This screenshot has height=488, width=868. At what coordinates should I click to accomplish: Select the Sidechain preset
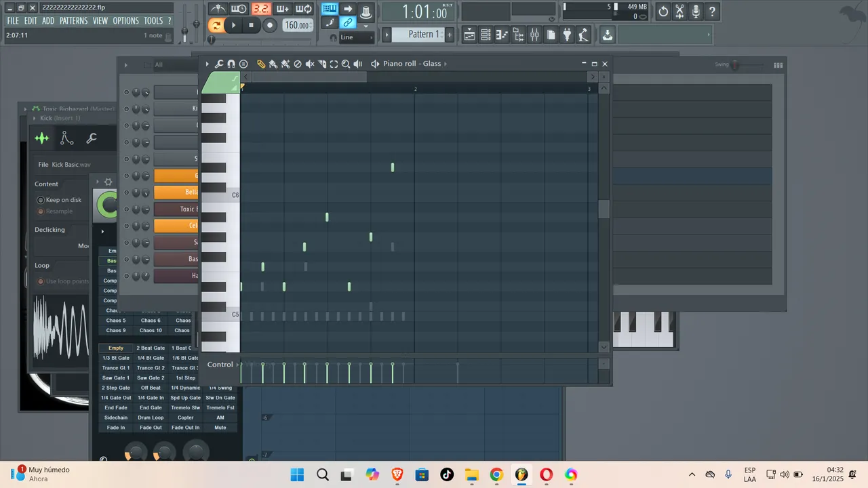[x=116, y=418]
